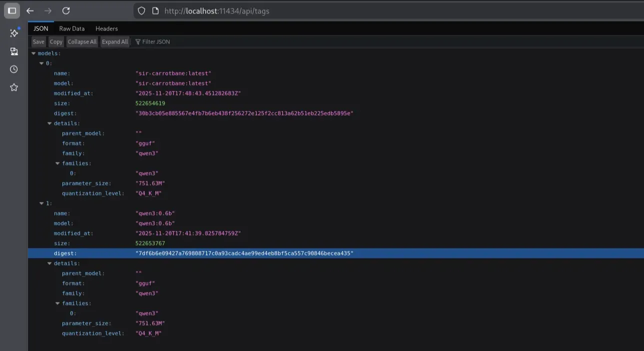Go back to the previous page
The width and height of the screenshot is (644, 351).
(30, 10)
